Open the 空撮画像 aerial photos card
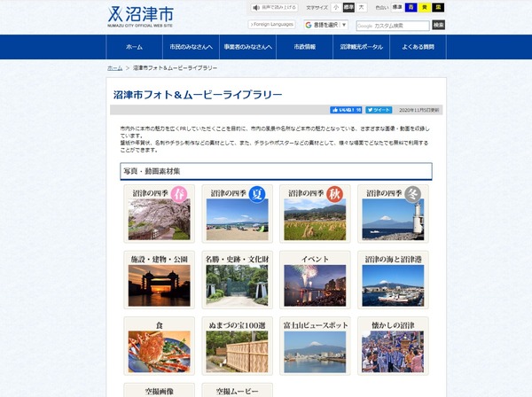The width and height of the screenshot is (532, 397). point(159,390)
